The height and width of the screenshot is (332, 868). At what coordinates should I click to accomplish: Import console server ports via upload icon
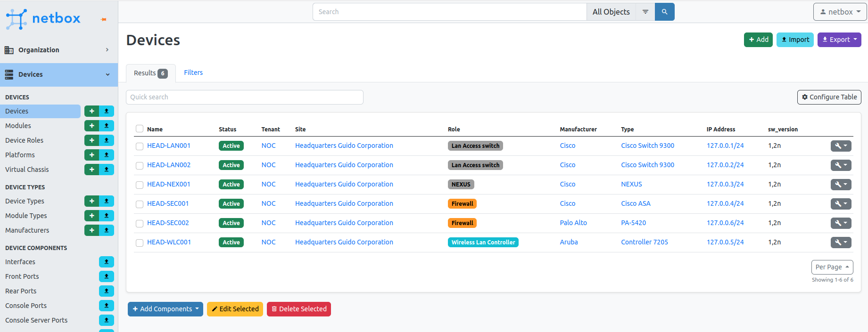[107, 320]
